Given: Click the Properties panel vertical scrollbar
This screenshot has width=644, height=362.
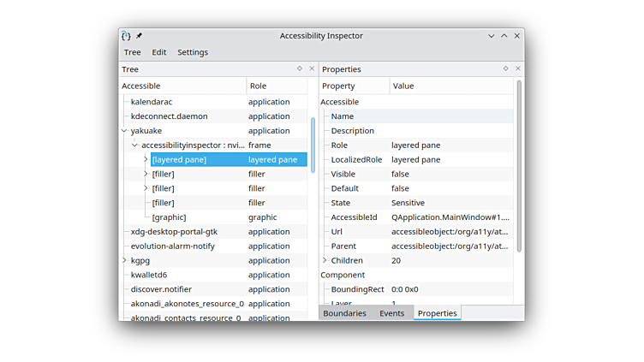Looking at the screenshot, I should coord(519,163).
